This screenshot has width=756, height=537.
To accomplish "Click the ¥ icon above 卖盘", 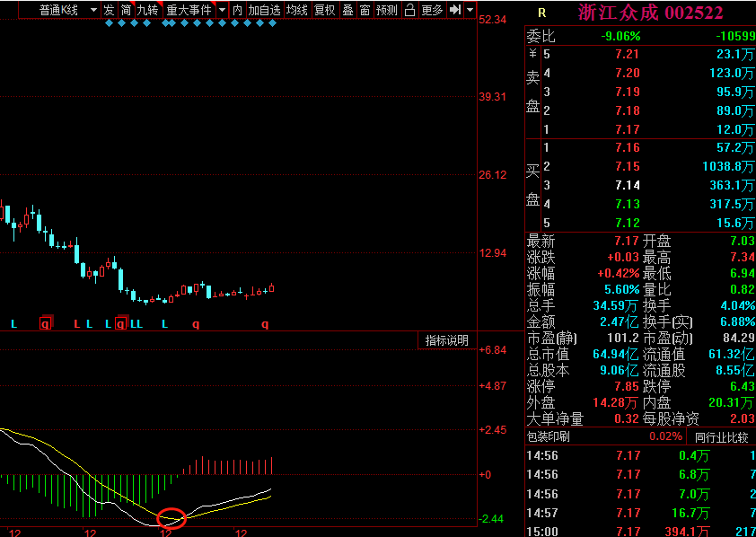I will coord(532,54).
